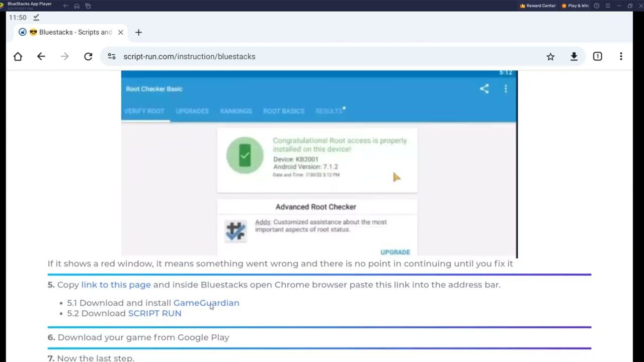Click the 11:50 clock in status bar
The image size is (644, 362).
18,17
